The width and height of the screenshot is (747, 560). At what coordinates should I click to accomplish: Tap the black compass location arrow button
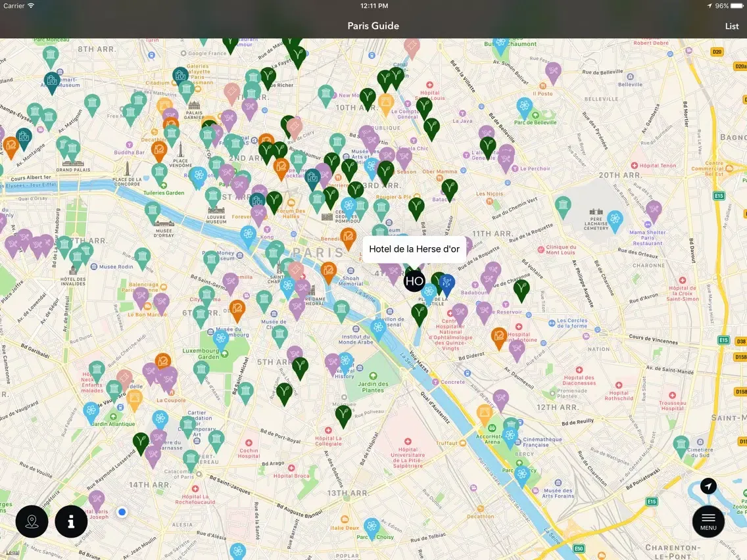708,486
